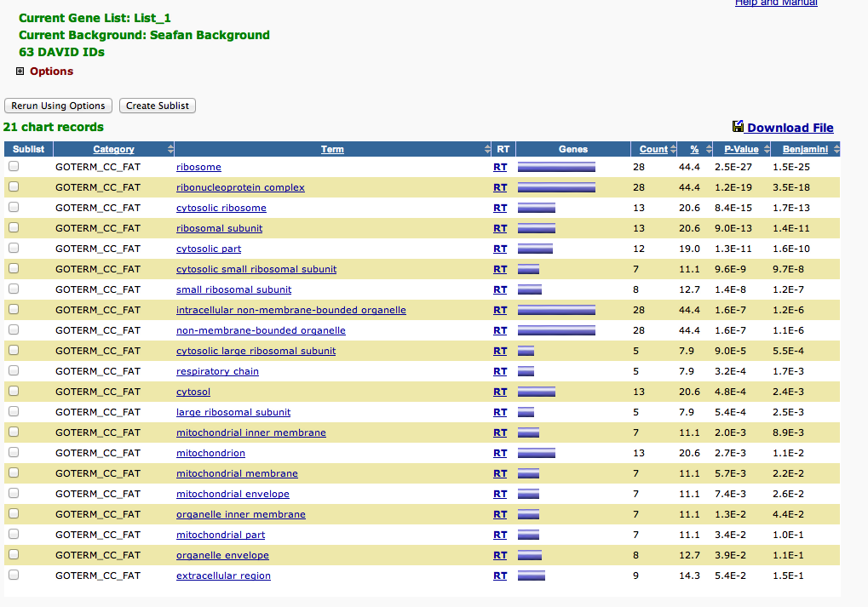Image resolution: width=868 pixels, height=607 pixels.
Task: Click the Rerun Using Options button
Action: [58, 106]
